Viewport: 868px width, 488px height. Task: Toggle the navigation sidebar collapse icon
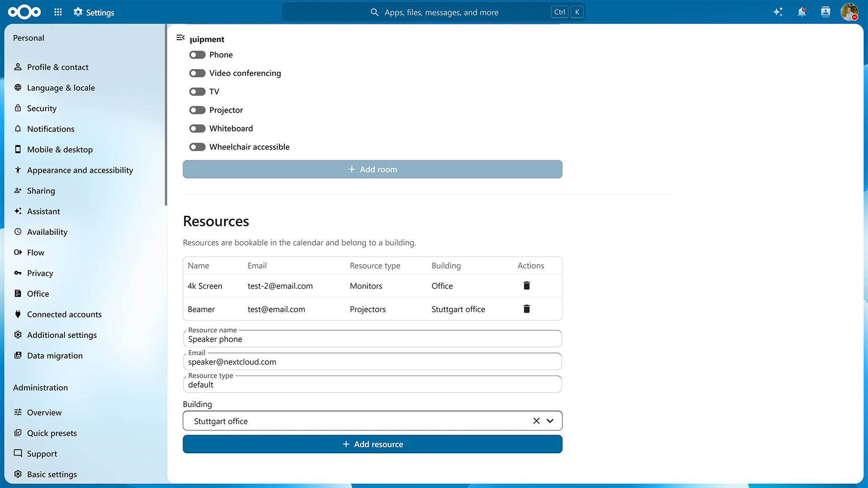tap(180, 38)
